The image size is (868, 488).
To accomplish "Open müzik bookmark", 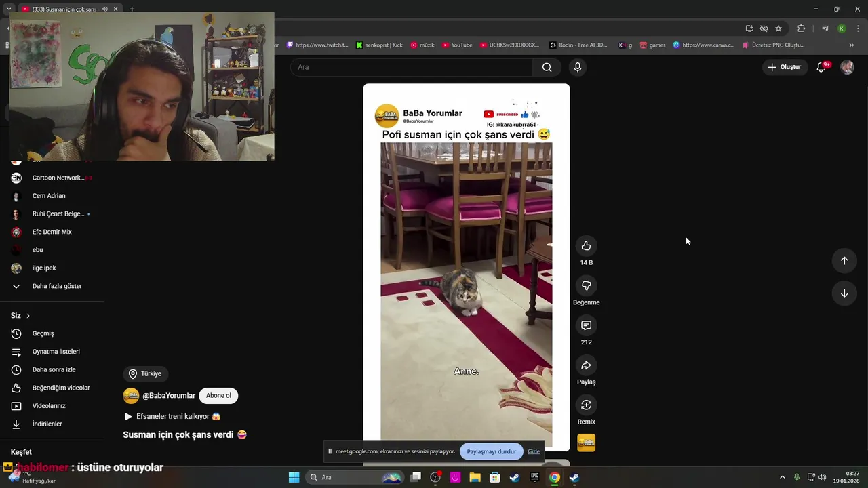I will tap(422, 45).
